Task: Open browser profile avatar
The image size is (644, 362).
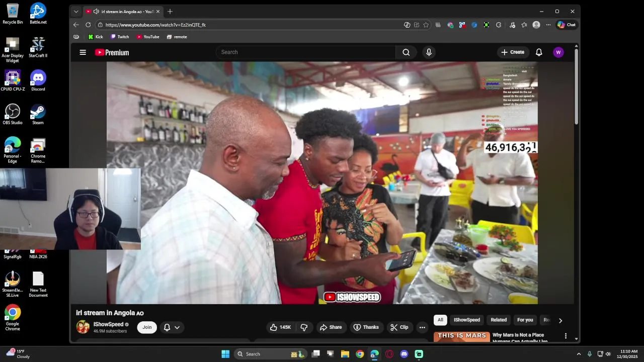Action: (x=536, y=25)
